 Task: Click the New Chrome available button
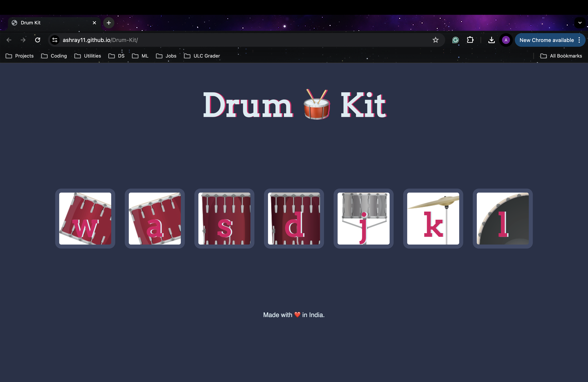click(547, 40)
